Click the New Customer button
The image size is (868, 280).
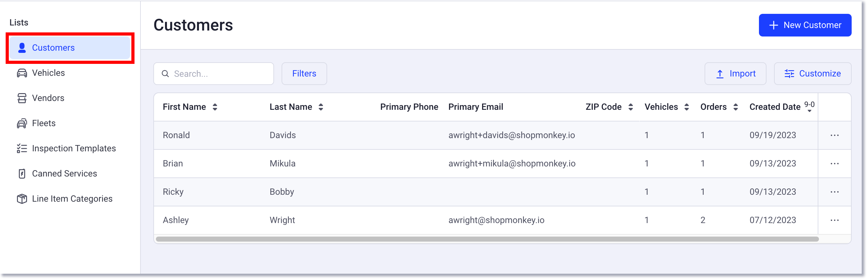point(805,25)
